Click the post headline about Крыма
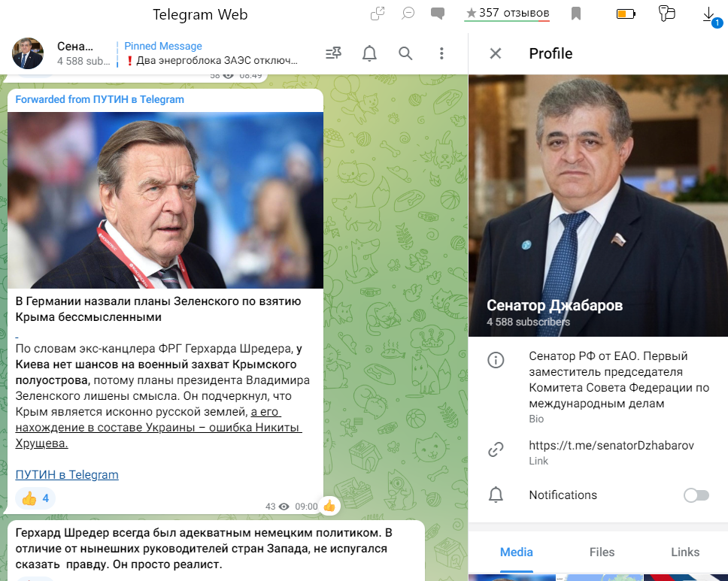 point(159,309)
